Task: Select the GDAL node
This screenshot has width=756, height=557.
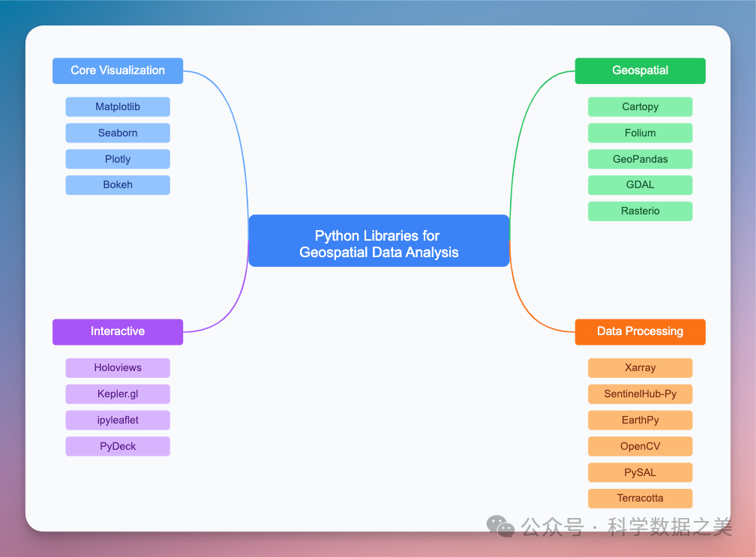Action: pyautogui.click(x=640, y=184)
